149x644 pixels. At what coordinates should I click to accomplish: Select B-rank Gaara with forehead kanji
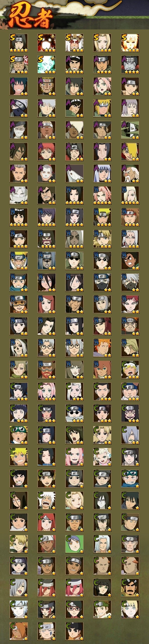click(x=130, y=304)
